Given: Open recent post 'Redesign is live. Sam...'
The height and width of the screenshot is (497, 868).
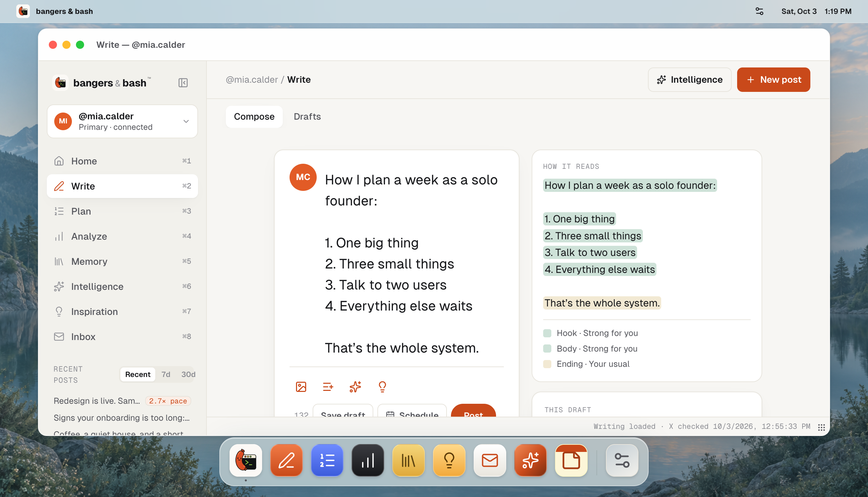Looking at the screenshot, I should pos(97,401).
